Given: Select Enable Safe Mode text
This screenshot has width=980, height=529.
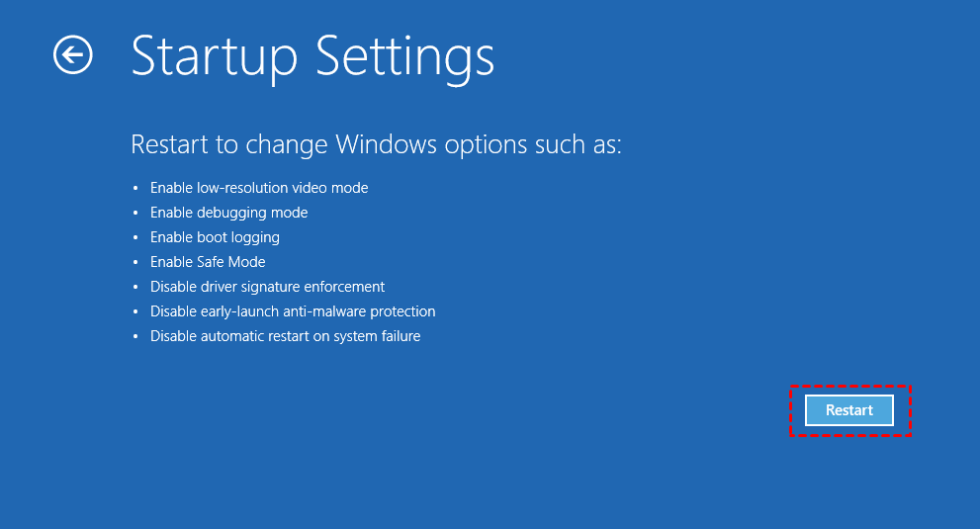Looking at the screenshot, I should [208, 262].
